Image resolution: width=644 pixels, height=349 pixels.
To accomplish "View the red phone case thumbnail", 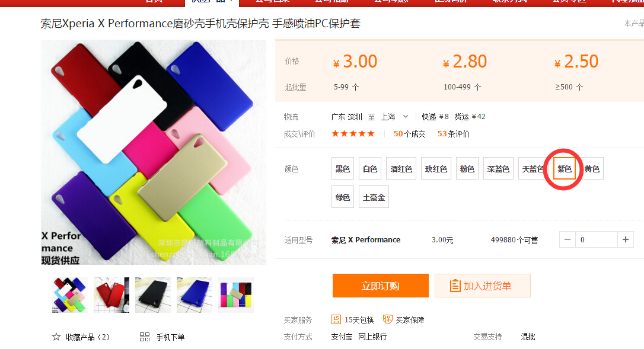I will click(x=111, y=295).
